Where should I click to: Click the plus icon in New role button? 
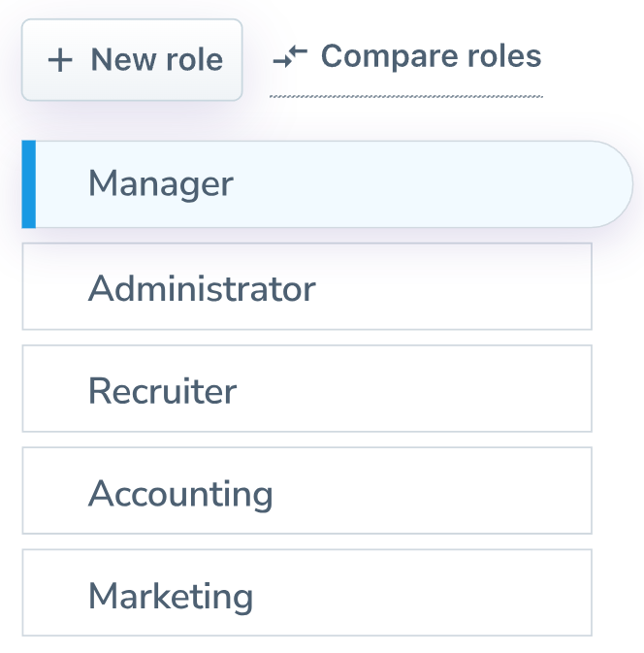[60, 60]
